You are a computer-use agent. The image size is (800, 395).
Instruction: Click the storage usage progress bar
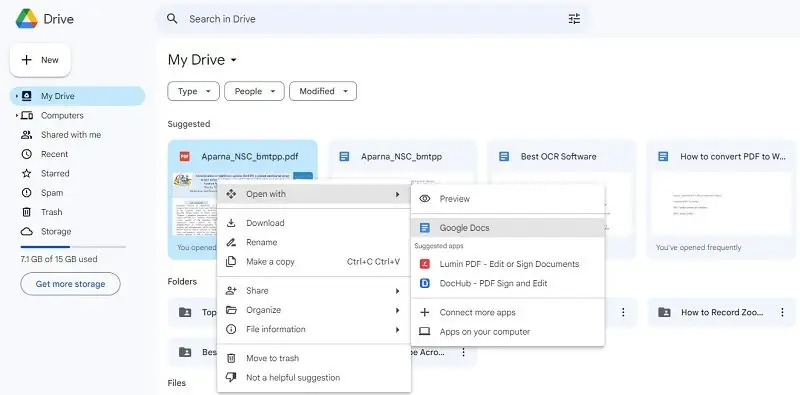click(x=73, y=247)
